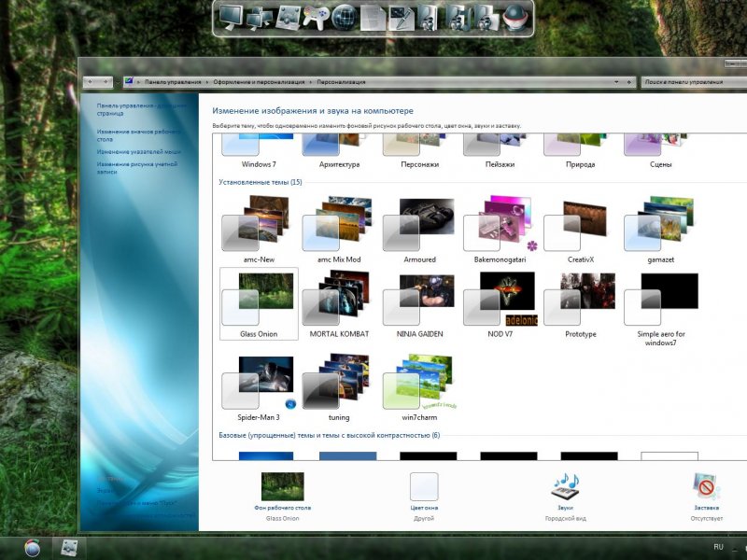Open the globe browser icon in the dock
Screen dimensions: 747x560
[344, 18]
